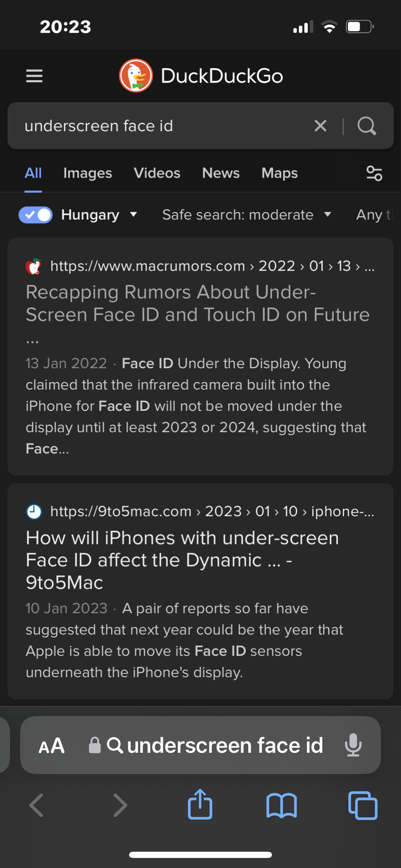Open 9to5Mac under-screen Face ID article
The height and width of the screenshot is (868, 401).
[182, 560]
